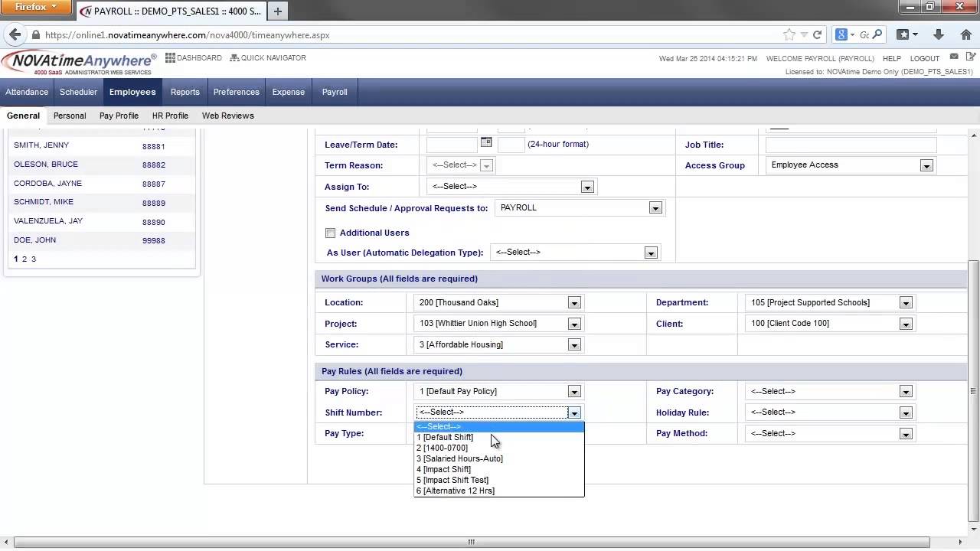Open the Quick Navigator icon
The image size is (980, 551).
pyautogui.click(x=234, y=57)
